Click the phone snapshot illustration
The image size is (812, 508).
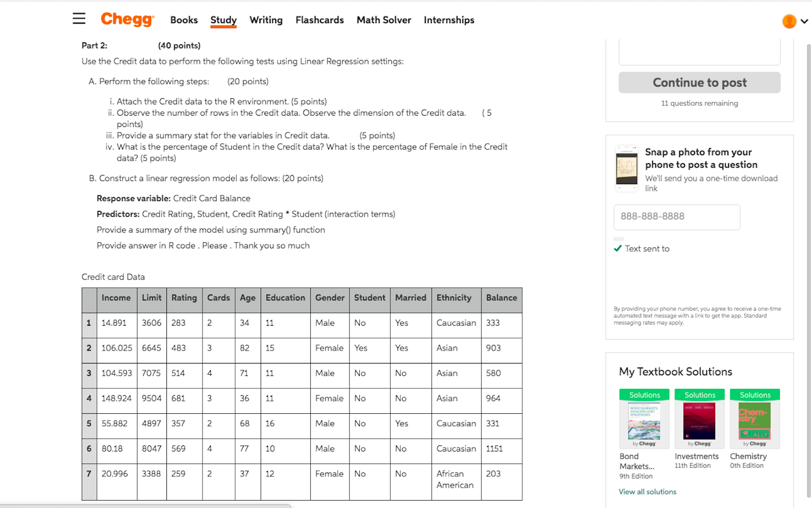coord(626,168)
